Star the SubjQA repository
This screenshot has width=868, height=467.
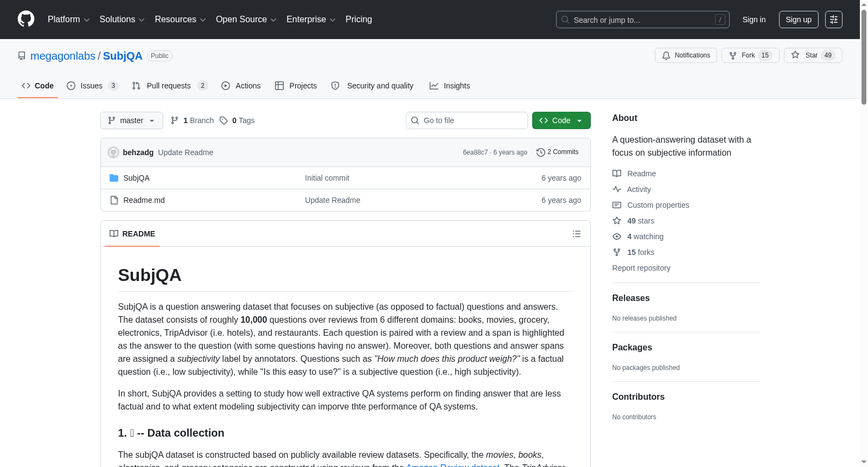[x=813, y=55]
